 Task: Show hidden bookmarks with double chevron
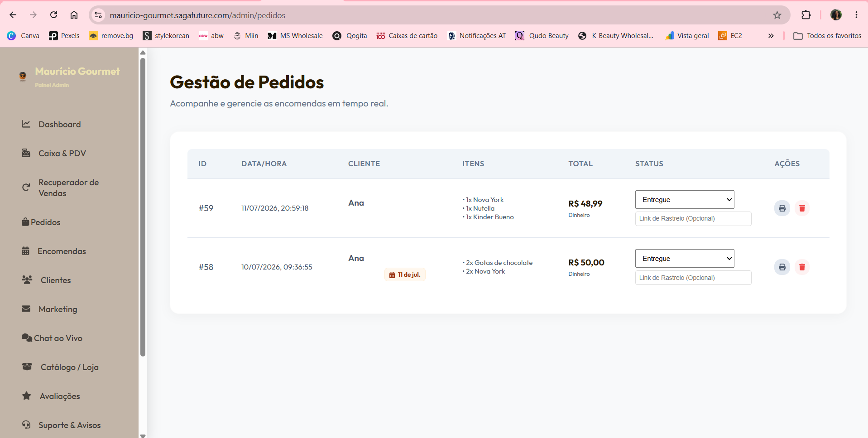click(771, 36)
